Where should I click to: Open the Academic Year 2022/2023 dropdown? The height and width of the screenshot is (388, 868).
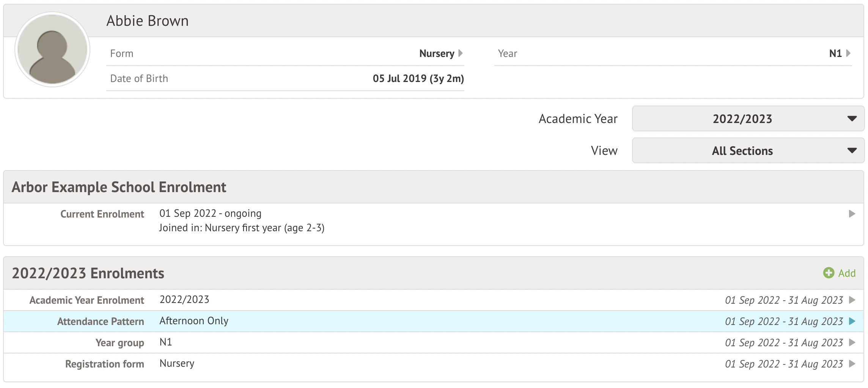pos(748,119)
